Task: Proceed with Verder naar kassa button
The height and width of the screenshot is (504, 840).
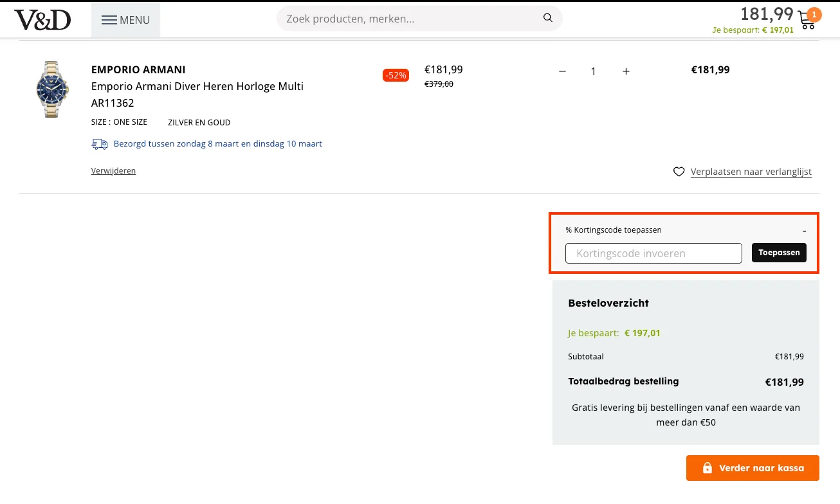Action: (x=753, y=468)
